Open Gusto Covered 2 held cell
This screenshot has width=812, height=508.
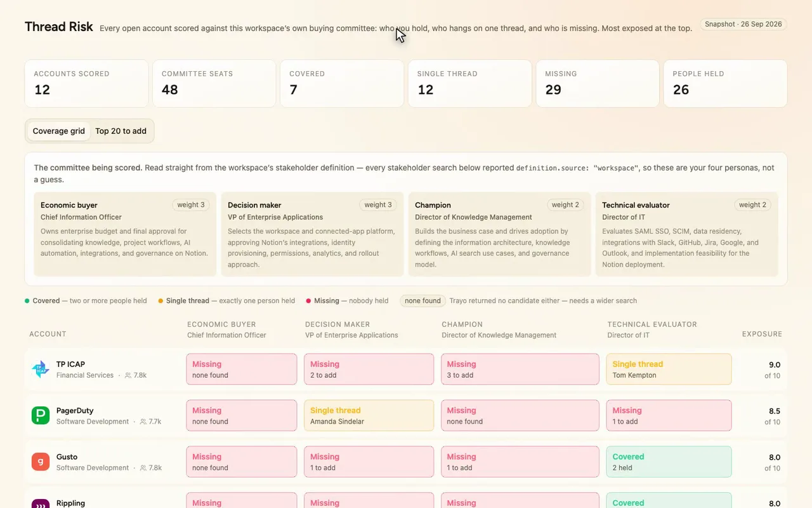tap(669, 462)
